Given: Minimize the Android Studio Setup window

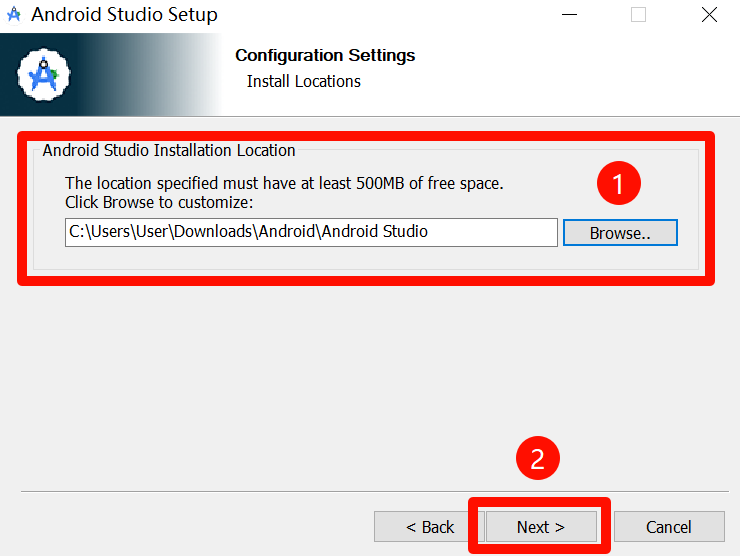Looking at the screenshot, I should [x=568, y=15].
